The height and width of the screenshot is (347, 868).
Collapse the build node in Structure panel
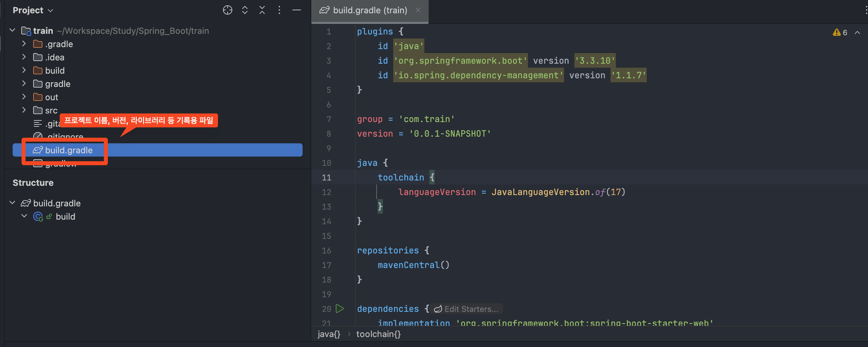[x=24, y=216]
